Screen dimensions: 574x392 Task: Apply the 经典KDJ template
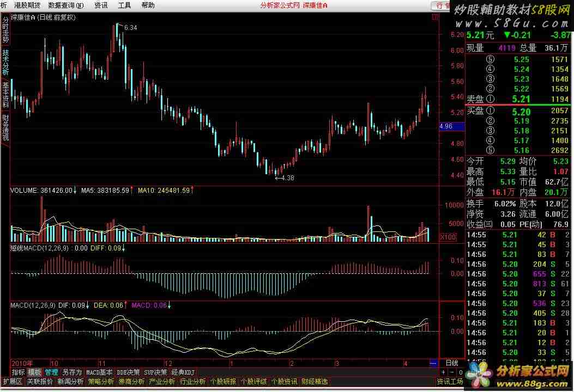coord(183,372)
